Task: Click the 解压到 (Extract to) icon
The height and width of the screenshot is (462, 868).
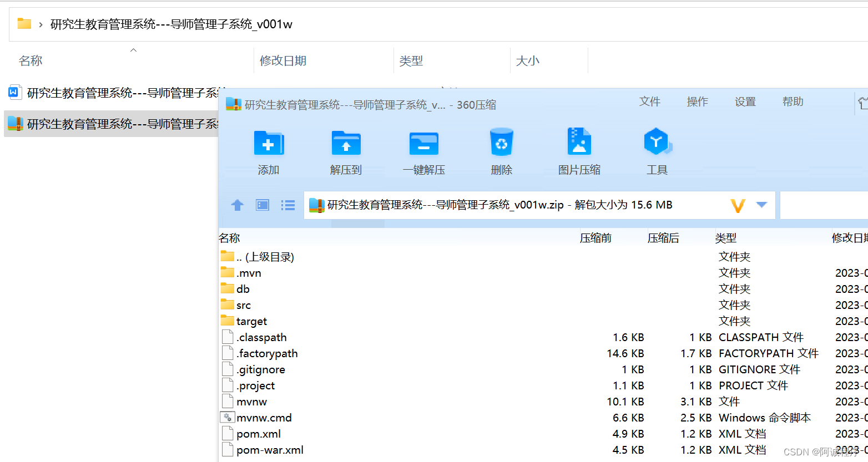Action: tap(346, 143)
